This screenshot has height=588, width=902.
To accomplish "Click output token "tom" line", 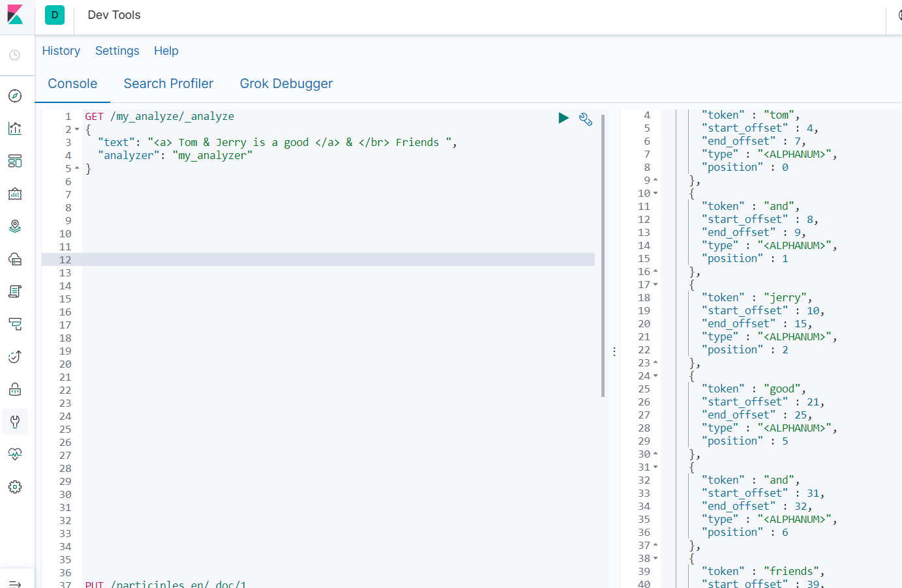I will [751, 115].
